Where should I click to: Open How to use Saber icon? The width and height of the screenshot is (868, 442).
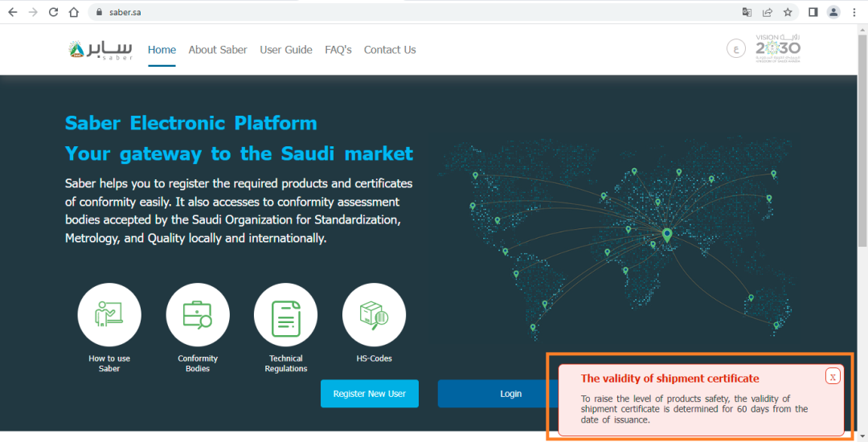109,315
